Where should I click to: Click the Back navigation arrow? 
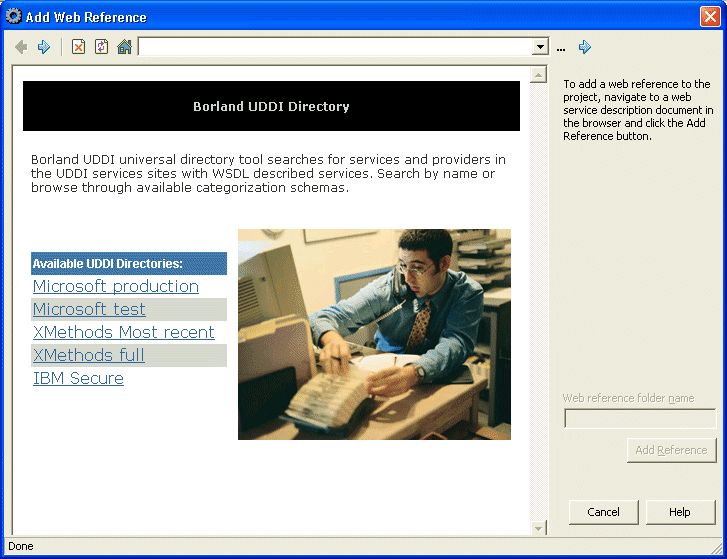click(x=21, y=47)
